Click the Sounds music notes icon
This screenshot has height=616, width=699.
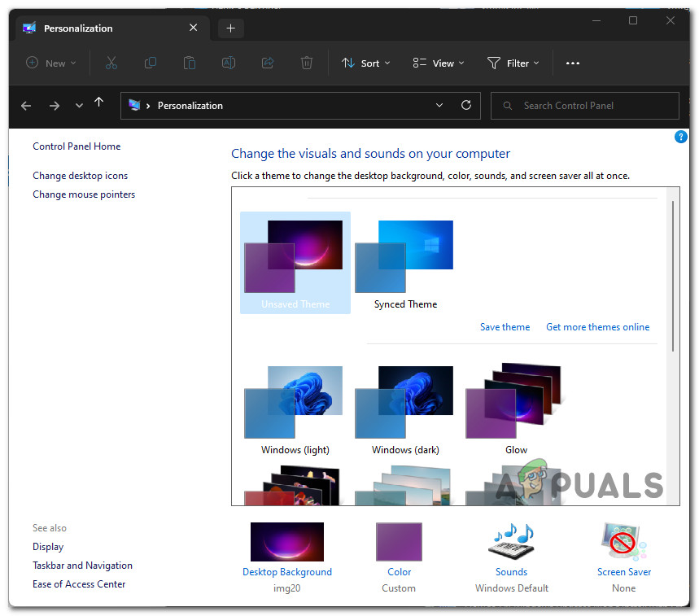pos(511,542)
